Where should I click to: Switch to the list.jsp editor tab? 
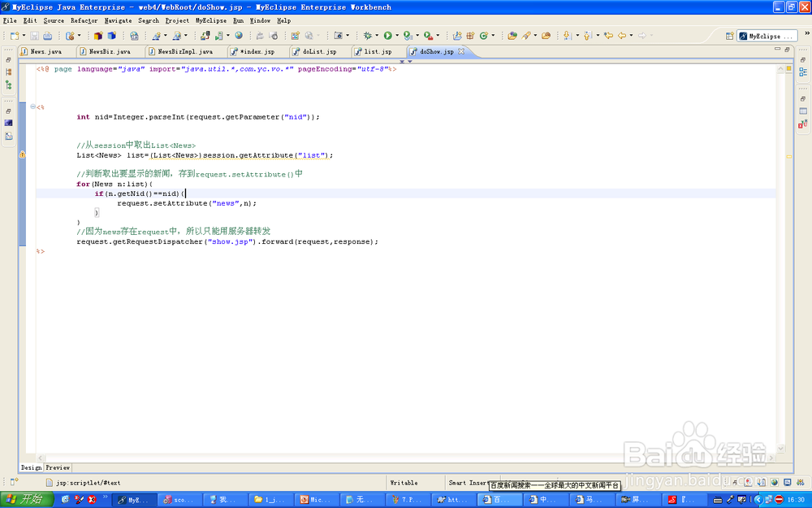[378, 51]
